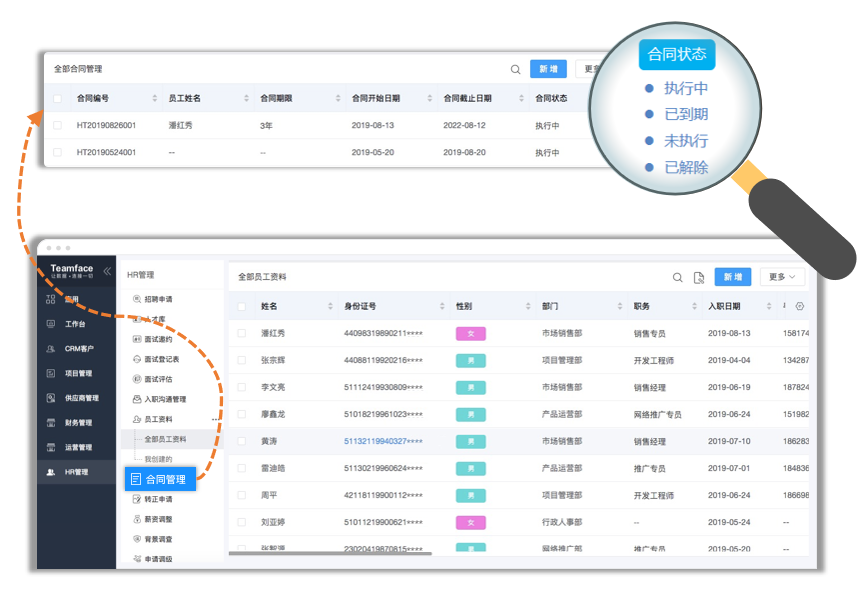Sort employee table by 入职日期 column

[x=769, y=306]
